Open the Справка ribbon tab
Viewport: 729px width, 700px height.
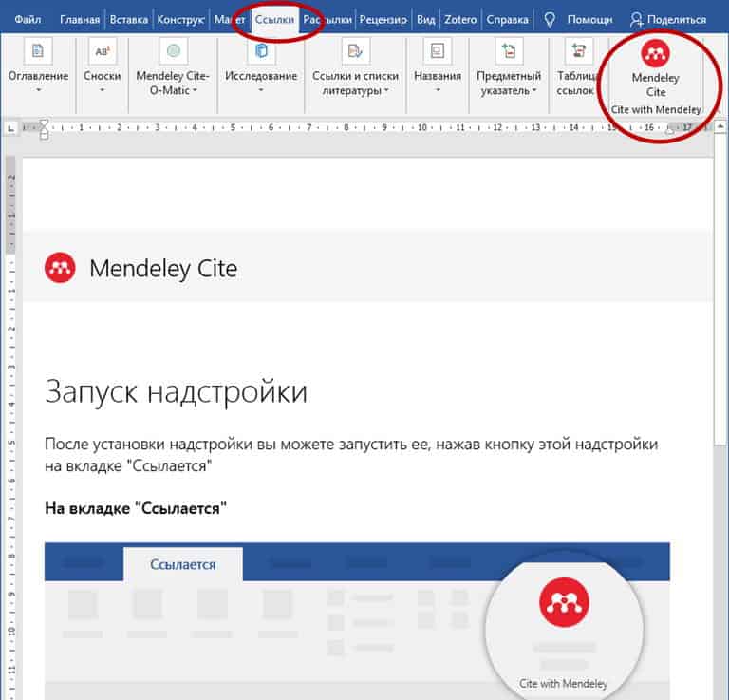[x=507, y=20]
